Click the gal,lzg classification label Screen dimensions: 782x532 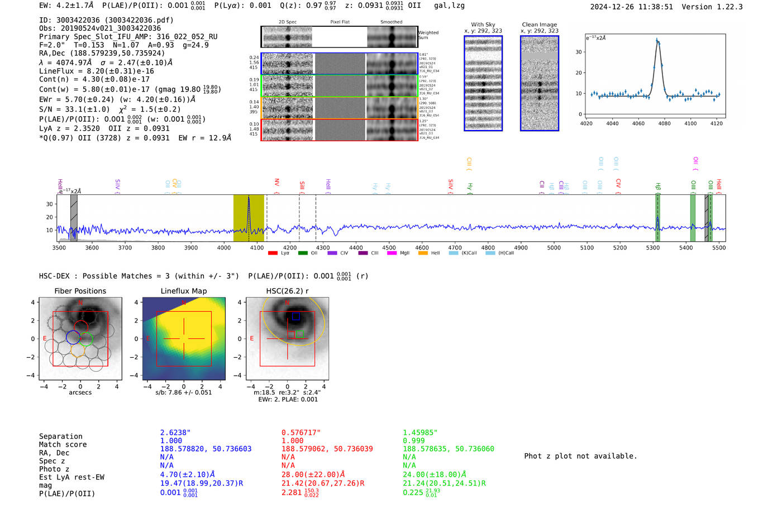[x=449, y=6]
